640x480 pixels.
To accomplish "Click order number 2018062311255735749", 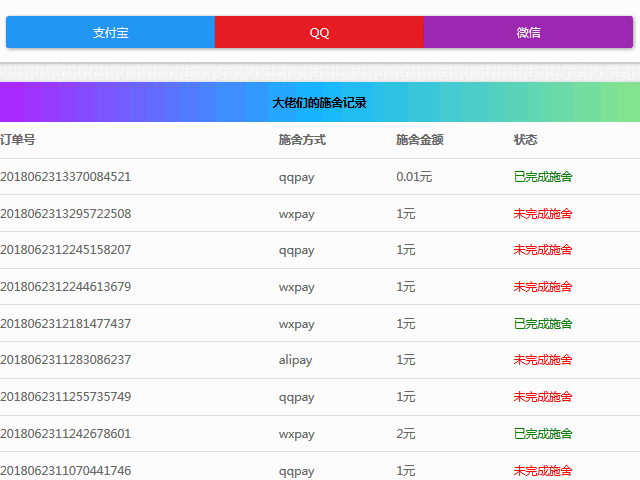I will pyautogui.click(x=66, y=397).
